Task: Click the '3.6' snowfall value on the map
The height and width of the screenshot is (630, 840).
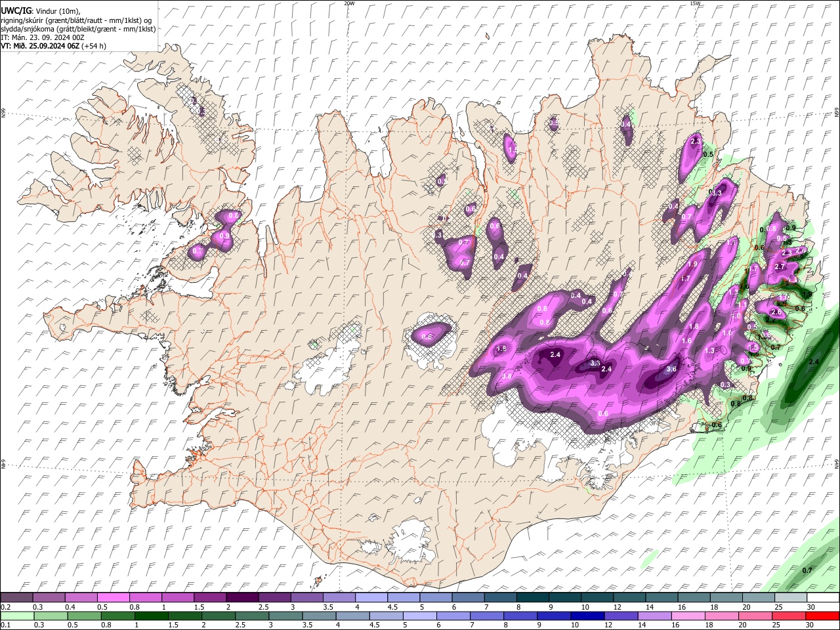Action: [x=671, y=369]
